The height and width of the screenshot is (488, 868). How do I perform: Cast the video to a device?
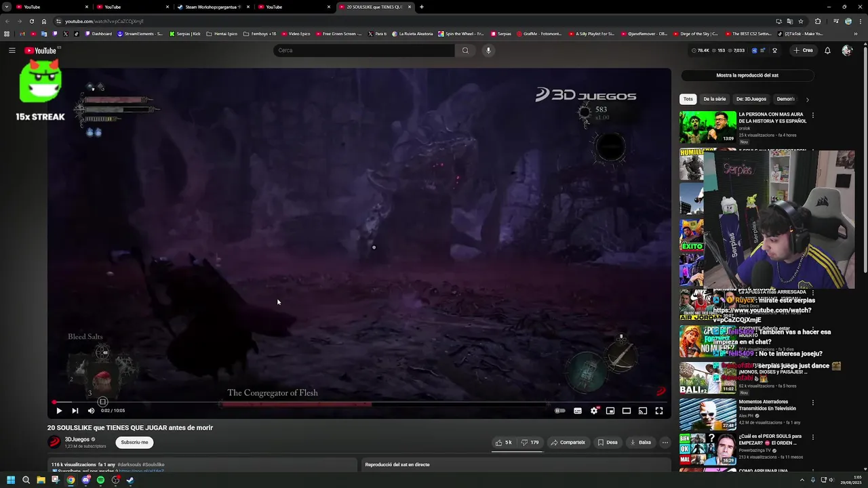tap(643, 411)
